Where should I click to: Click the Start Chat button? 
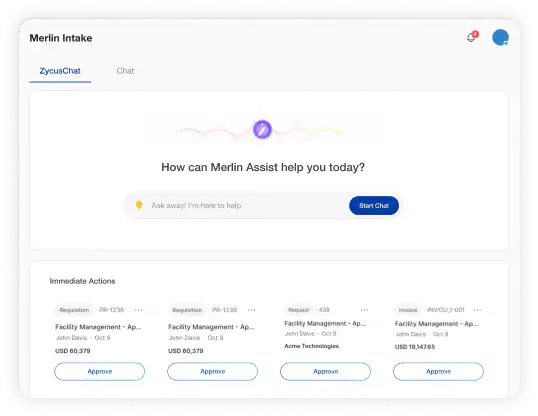374,206
